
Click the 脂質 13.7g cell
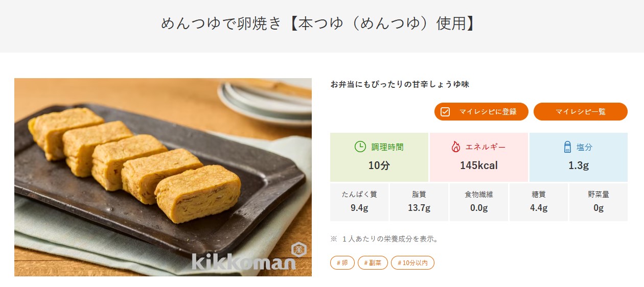pos(419,202)
